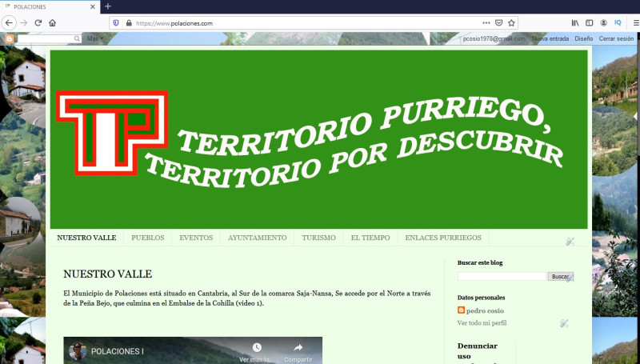Image resolution: width=640 pixels, height=364 pixels.
Task: Open NUESTRO VALLE page tab
Action: (x=86, y=238)
